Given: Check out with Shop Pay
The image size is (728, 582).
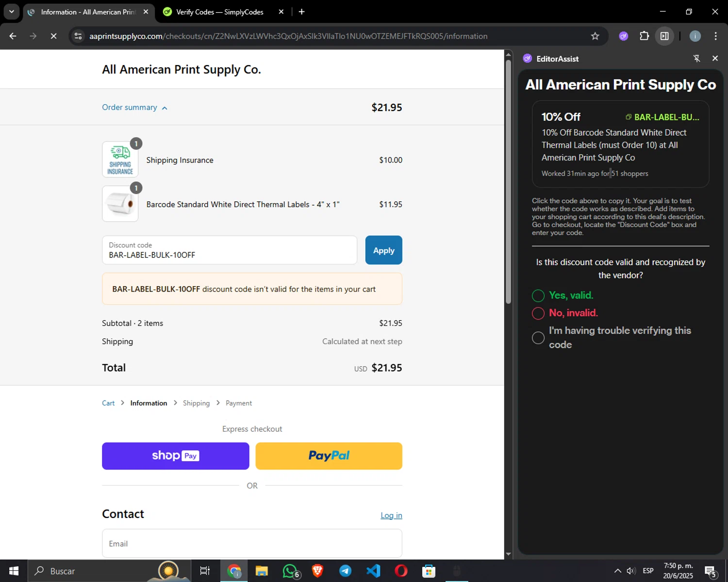Looking at the screenshot, I should coord(176,456).
